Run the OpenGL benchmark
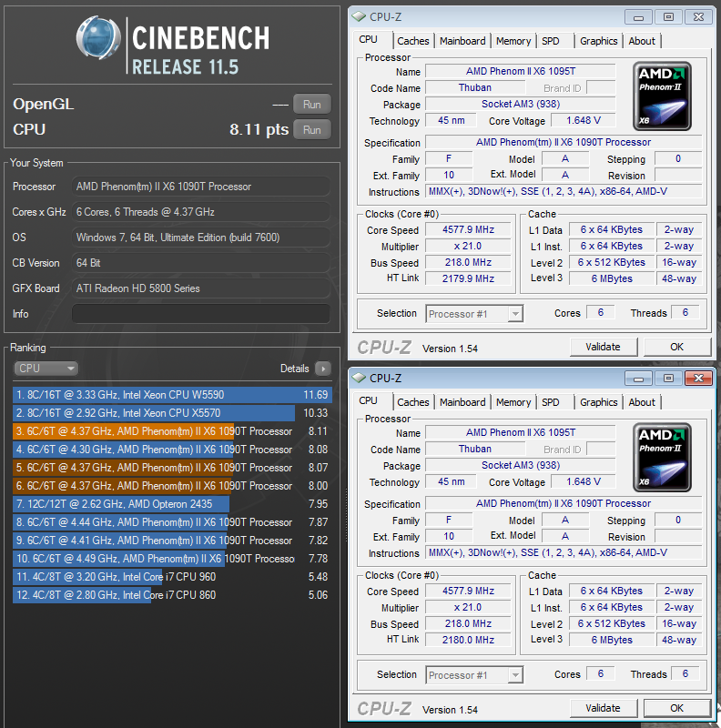This screenshot has width=721, height=728. pos(312,105)
